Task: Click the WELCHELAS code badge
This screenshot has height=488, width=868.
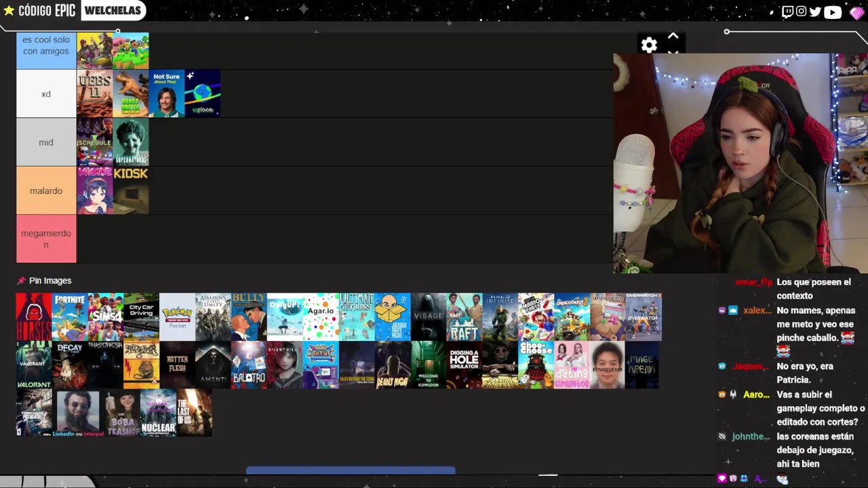Action: point(113,11)
